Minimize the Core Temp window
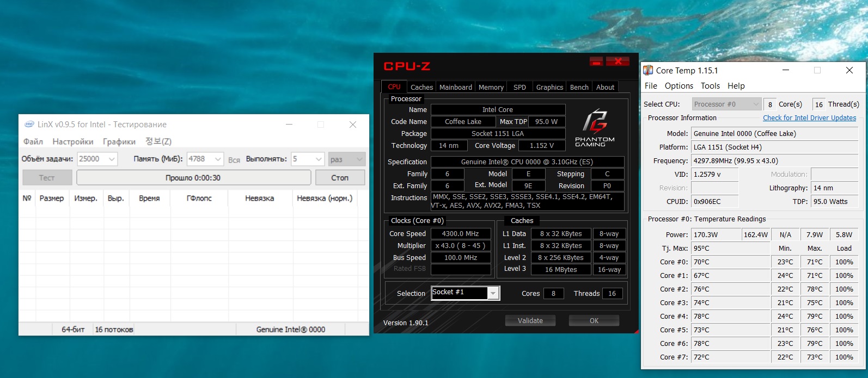Screen dimensions: 868x378 click(x=786, y=70)
